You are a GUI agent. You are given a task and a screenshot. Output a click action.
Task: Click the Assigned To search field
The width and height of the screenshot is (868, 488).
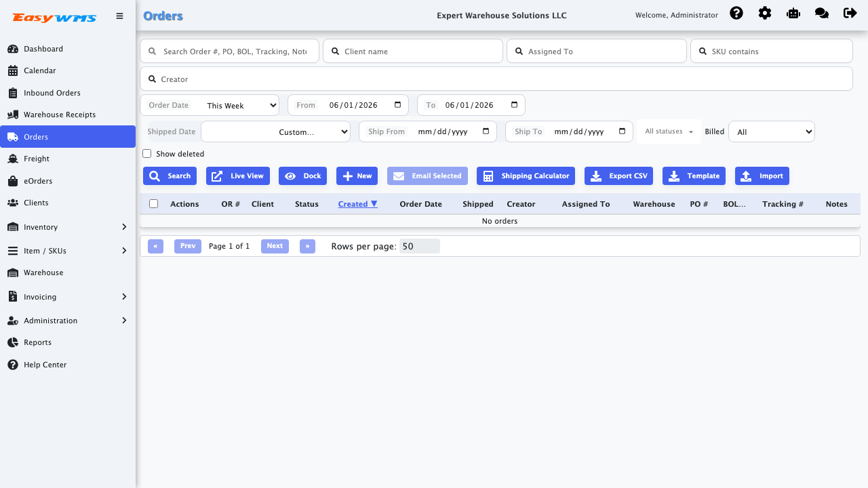coord(597,51)
